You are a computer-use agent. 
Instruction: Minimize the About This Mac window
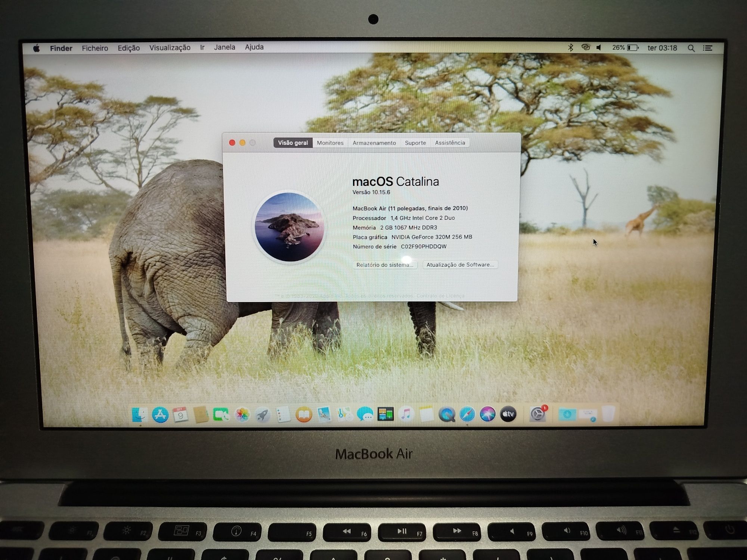[x=242, y=143]
